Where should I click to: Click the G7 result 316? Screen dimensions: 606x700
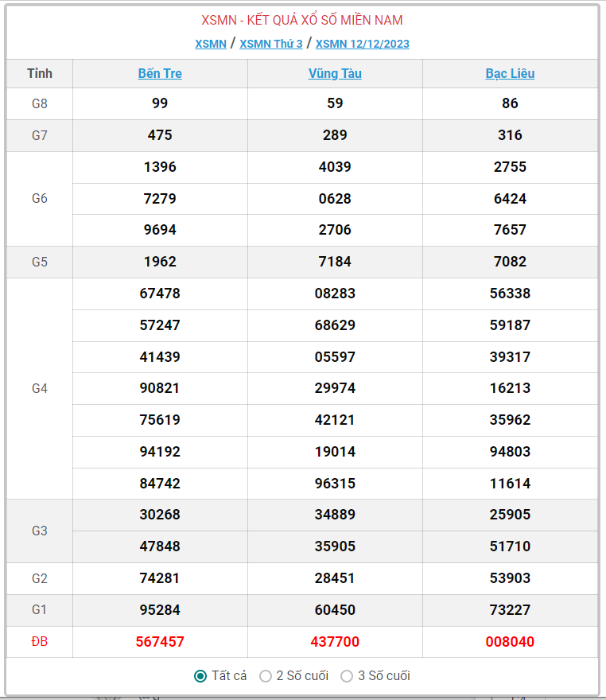[510, 135]
